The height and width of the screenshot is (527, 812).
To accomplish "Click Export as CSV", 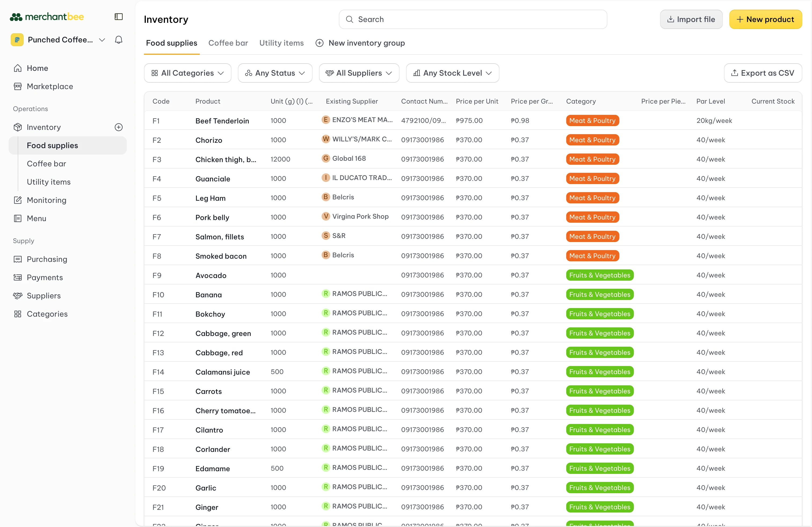I will tap(763, 73).
